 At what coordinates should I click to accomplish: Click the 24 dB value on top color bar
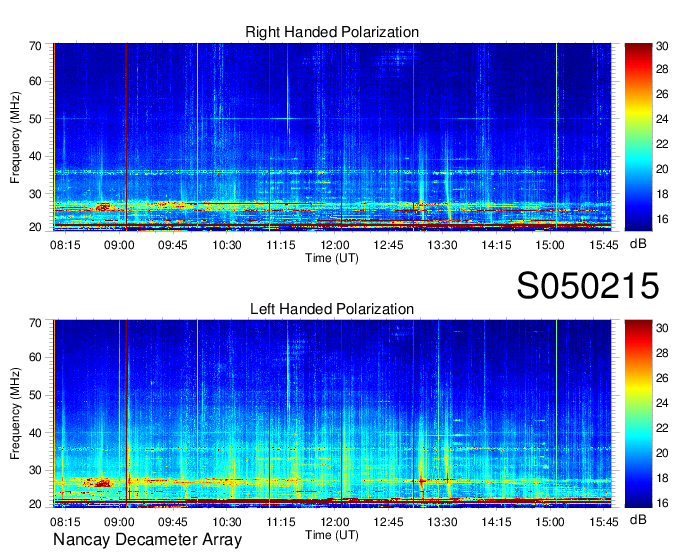click(662, 119)
